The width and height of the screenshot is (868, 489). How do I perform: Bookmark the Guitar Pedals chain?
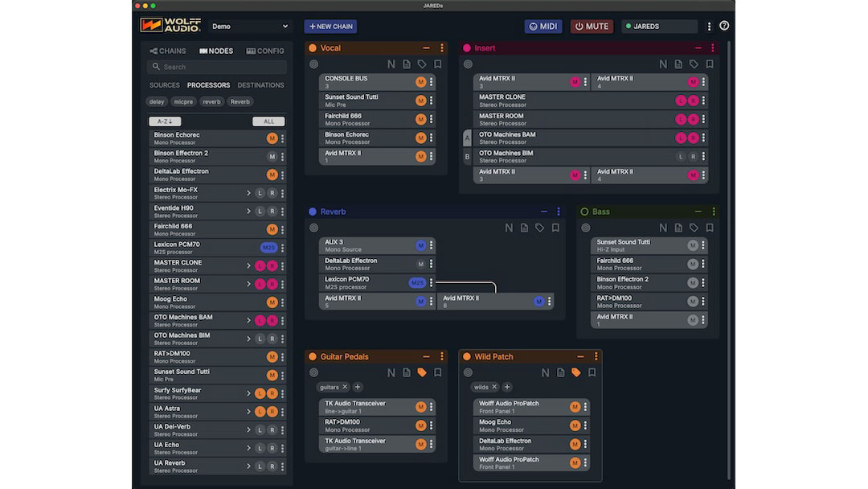point(437,372)
